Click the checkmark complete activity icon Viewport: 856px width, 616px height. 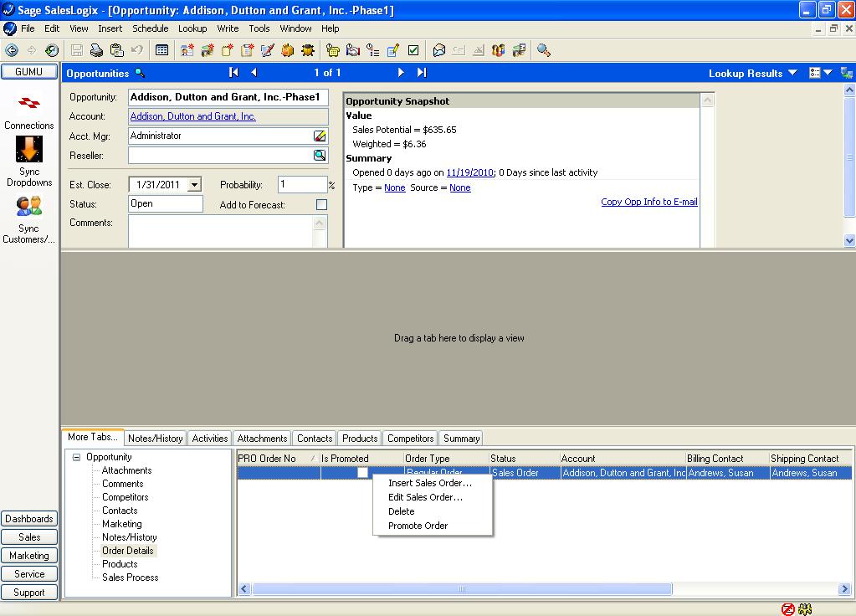(413, 51)
